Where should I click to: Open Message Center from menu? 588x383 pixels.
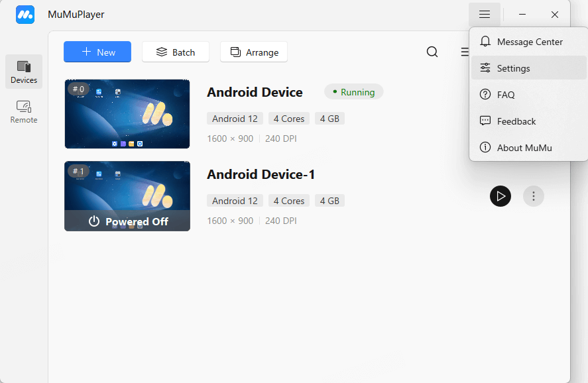point(529,42)
